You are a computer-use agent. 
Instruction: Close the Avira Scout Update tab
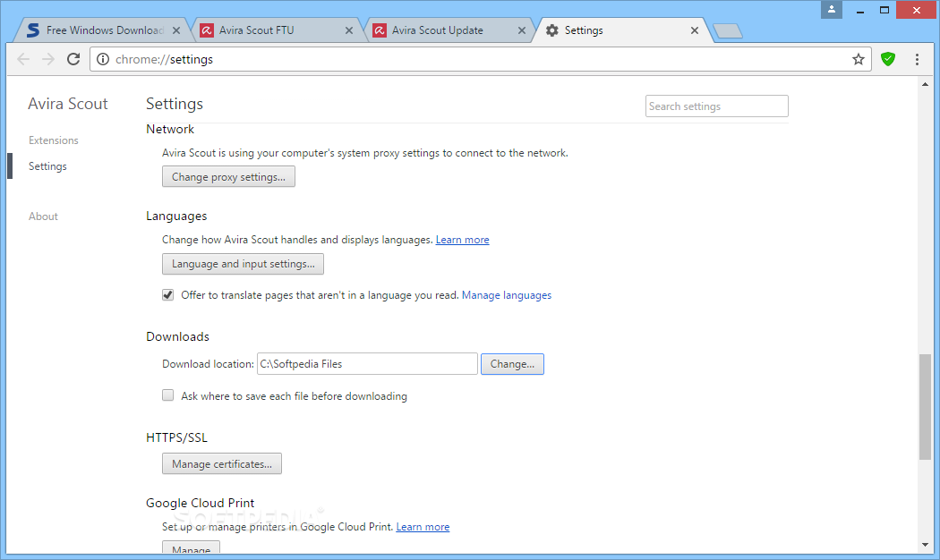pyautogui.click(x=522, y=30)
